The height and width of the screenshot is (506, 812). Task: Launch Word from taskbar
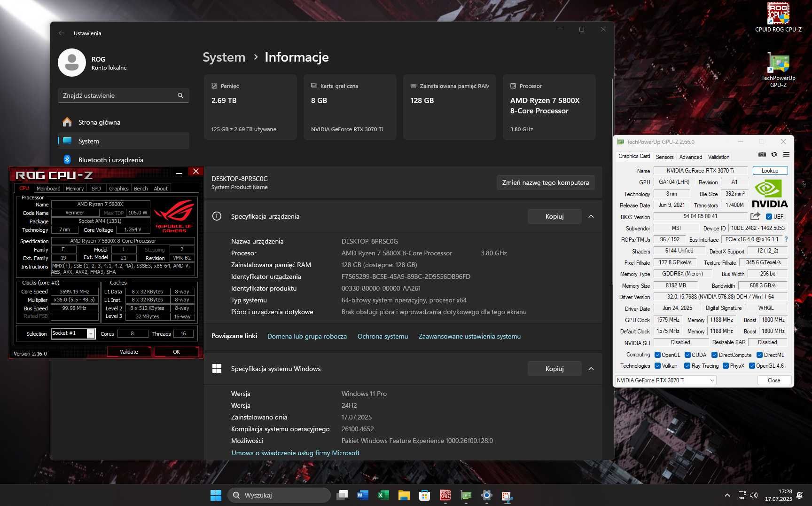tap(363, 495)
